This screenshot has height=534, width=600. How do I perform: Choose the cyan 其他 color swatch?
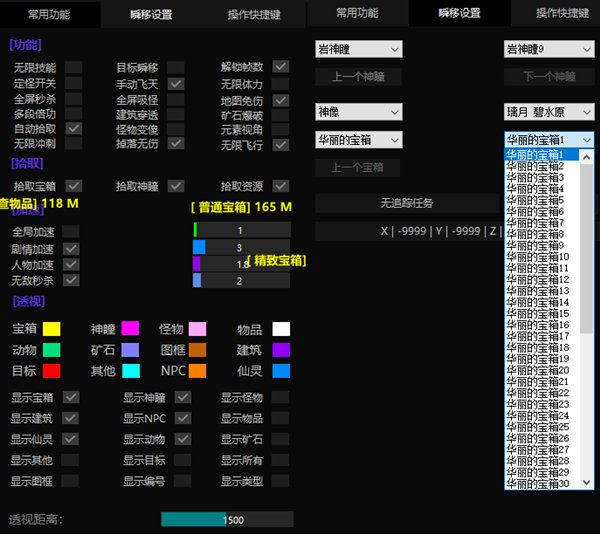pyautogui.click(x=130, y=371)
